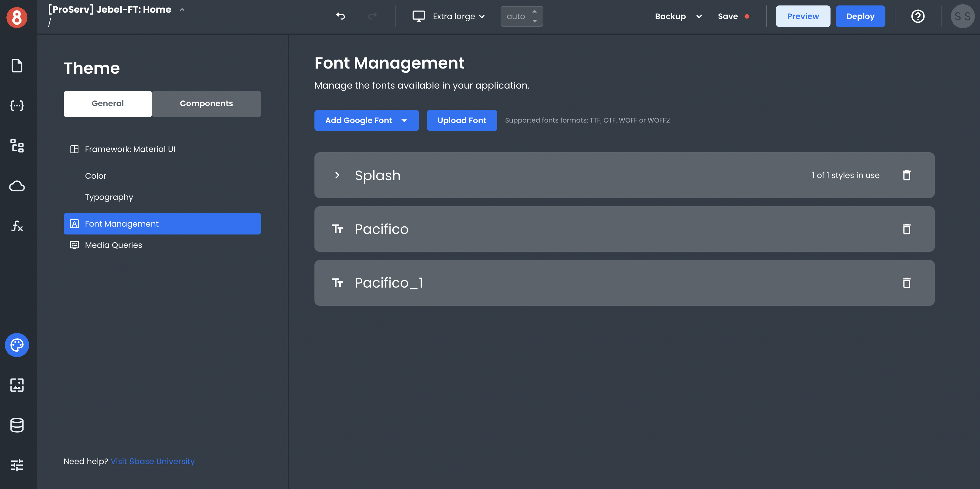
Task: Open the State curly-braces icon
Action: click(x=17, y=105)
